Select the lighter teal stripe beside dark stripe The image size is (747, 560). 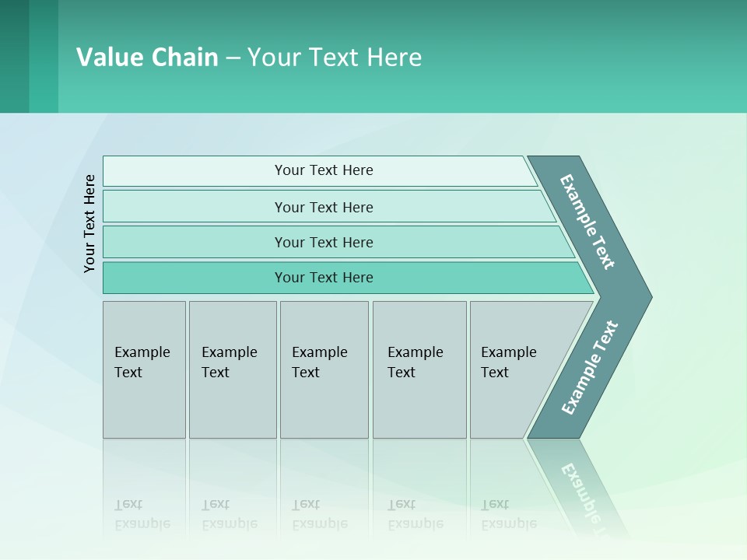[44, 56]
